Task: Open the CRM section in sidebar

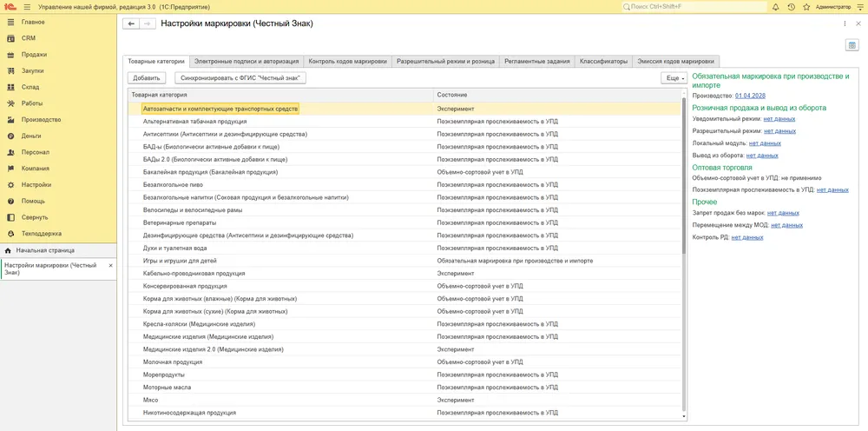Action: click(x=29, y=38)
